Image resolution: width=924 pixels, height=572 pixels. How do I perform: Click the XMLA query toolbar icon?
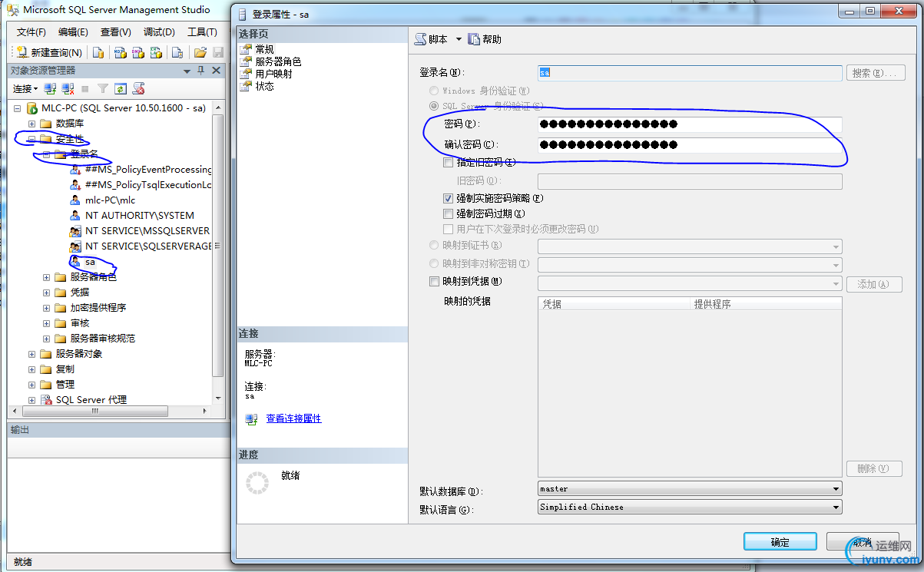tap(156, 52)
